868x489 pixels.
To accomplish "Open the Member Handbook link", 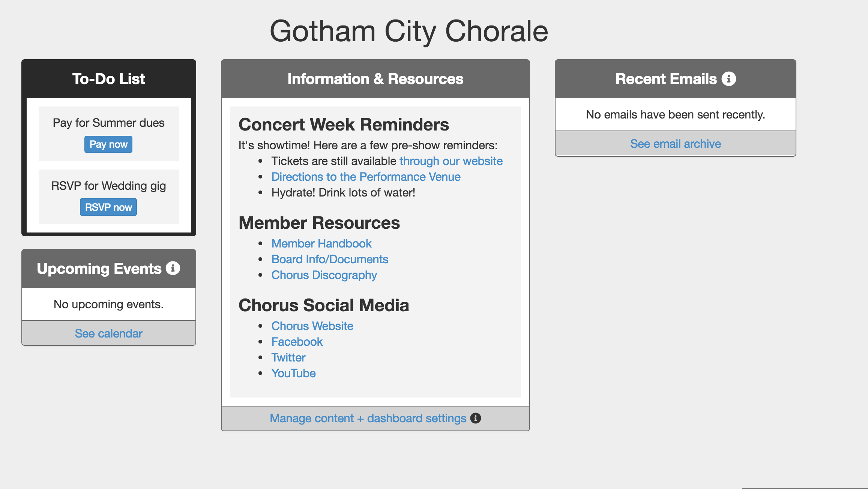I will tap(321, 243).
